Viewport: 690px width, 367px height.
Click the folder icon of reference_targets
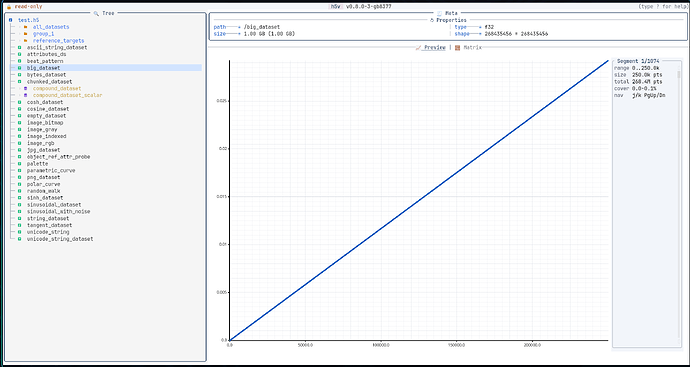point(26,40)
